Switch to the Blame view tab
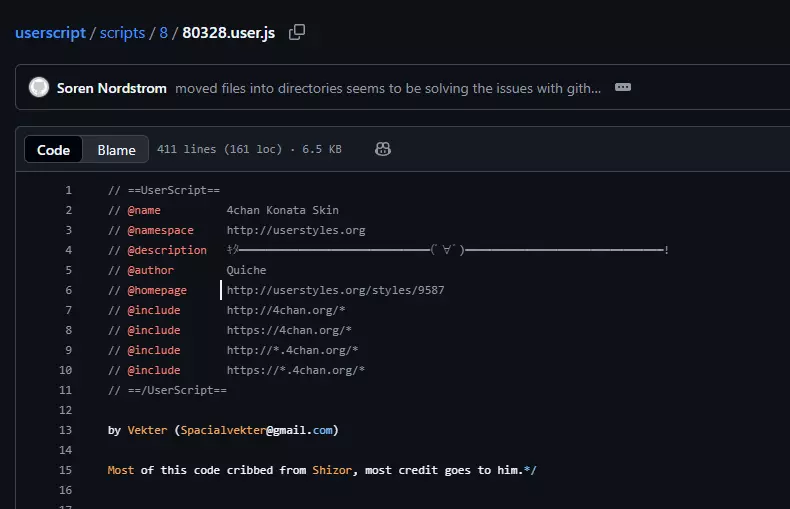The image size is (790, 509). pos(116,150)
